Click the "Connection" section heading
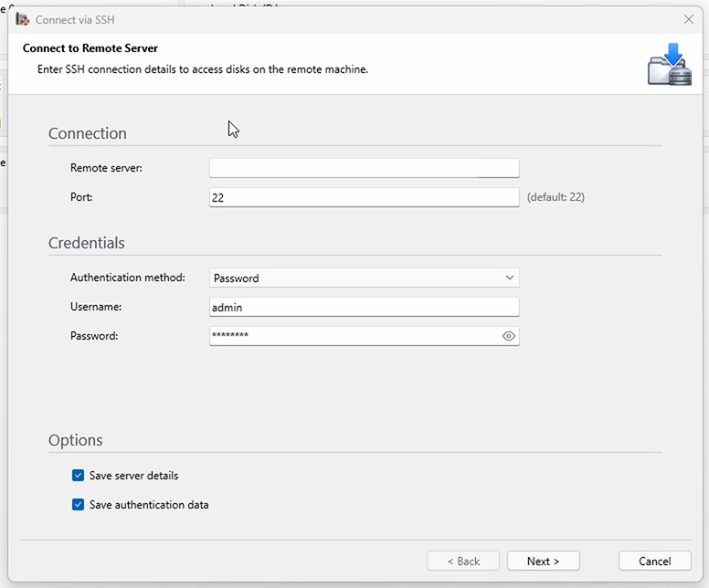 tap(88, 133)
